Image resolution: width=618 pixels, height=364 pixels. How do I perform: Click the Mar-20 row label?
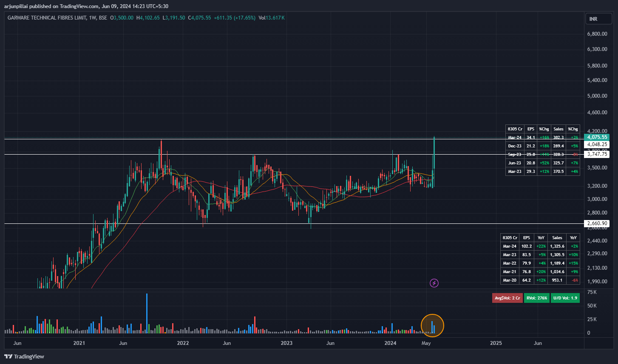509,280
